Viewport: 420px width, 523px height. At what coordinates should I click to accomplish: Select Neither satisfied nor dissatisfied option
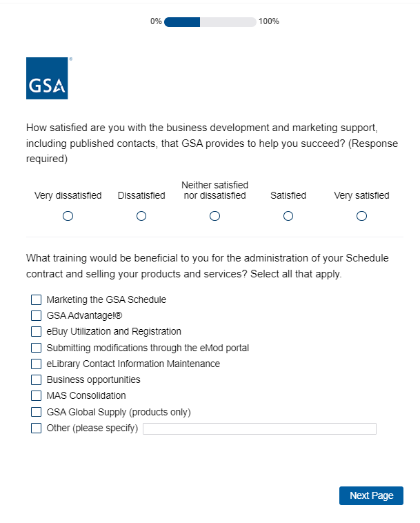tap(214, 216)
